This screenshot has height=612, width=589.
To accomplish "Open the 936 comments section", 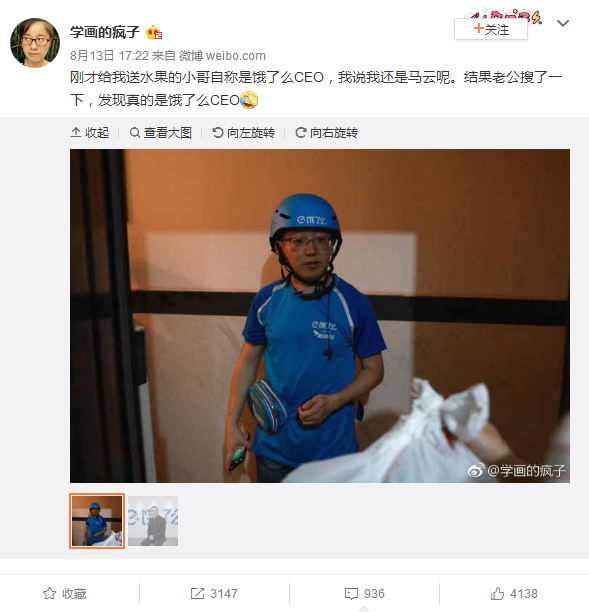I will point(365,594).
